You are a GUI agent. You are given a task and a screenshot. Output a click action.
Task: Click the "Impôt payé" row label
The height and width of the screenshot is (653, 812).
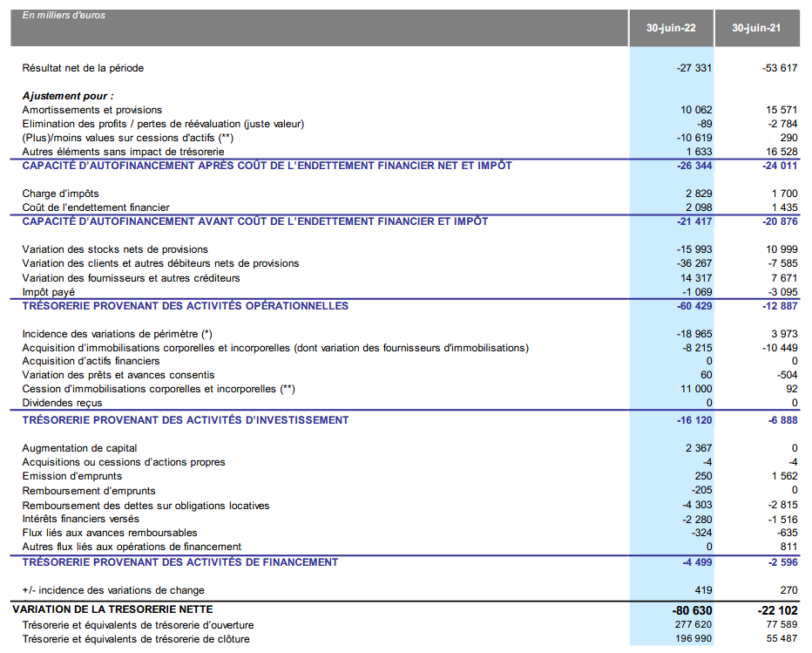click(x=48, y=292)
